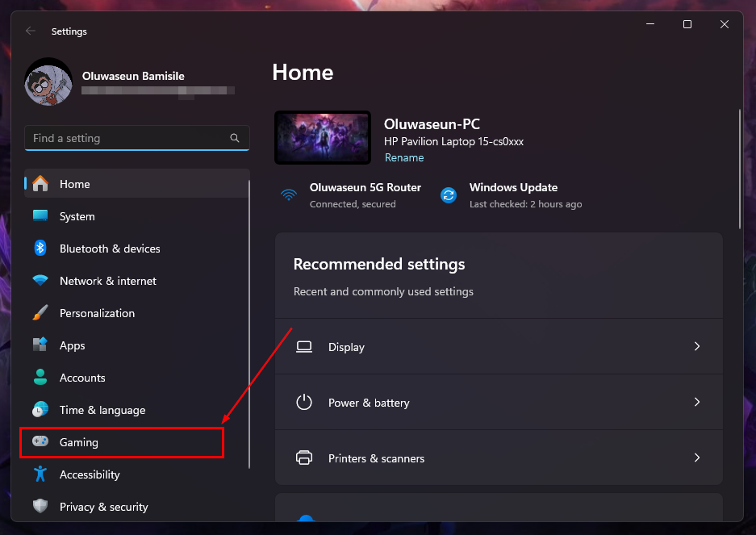This screenshot has width=756, height=535.
Task: Open Accounts settings
Action: point(137,378)
